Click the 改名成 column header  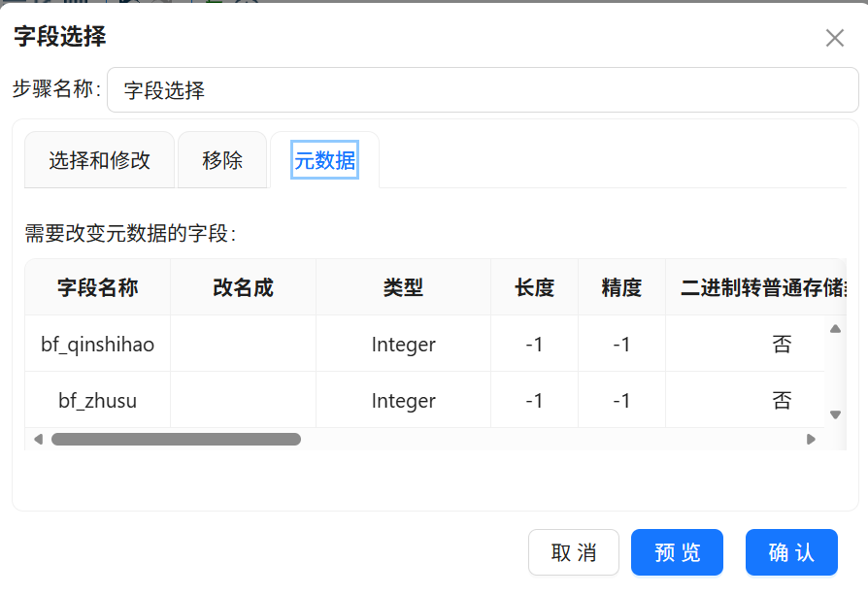[x=243, y=287]
